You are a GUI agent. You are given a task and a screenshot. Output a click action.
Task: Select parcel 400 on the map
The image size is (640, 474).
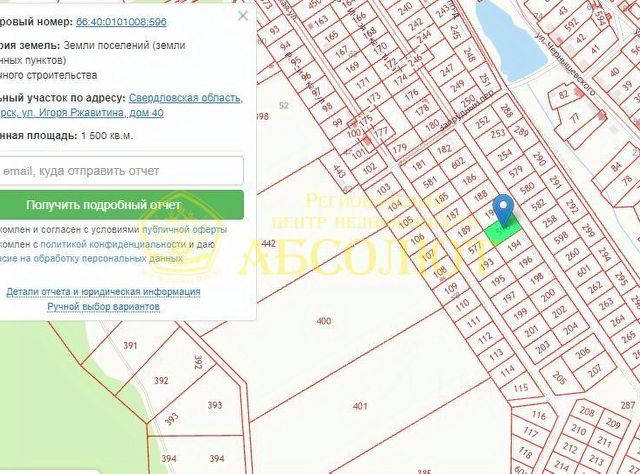(324, 321)
